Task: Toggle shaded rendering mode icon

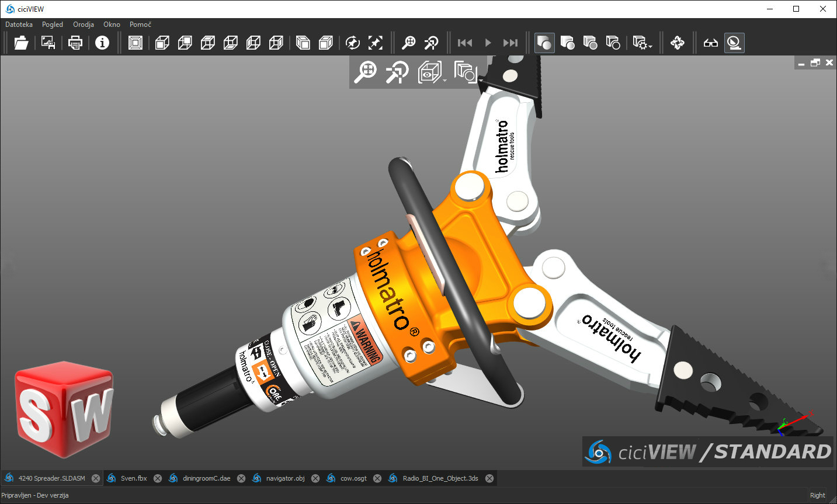Action: [544, 43]
